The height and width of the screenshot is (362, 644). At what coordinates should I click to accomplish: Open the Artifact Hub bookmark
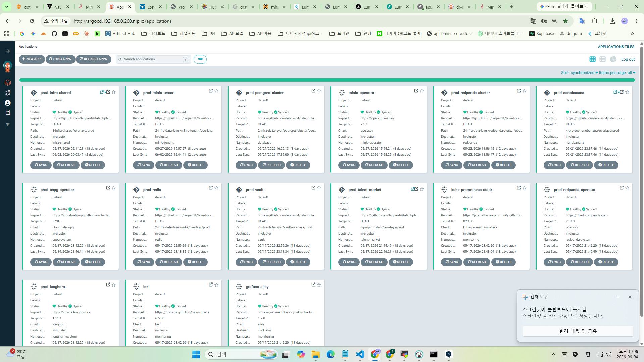[x=120, y=34]
